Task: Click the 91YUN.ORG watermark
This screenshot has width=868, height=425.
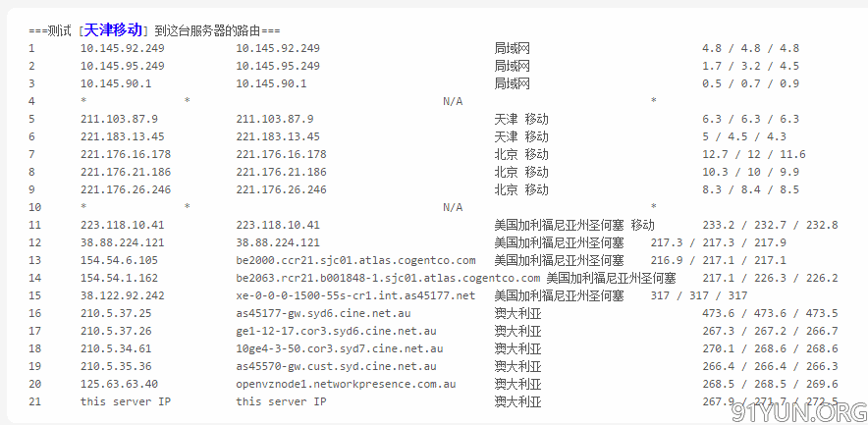Action: point(799,413)
